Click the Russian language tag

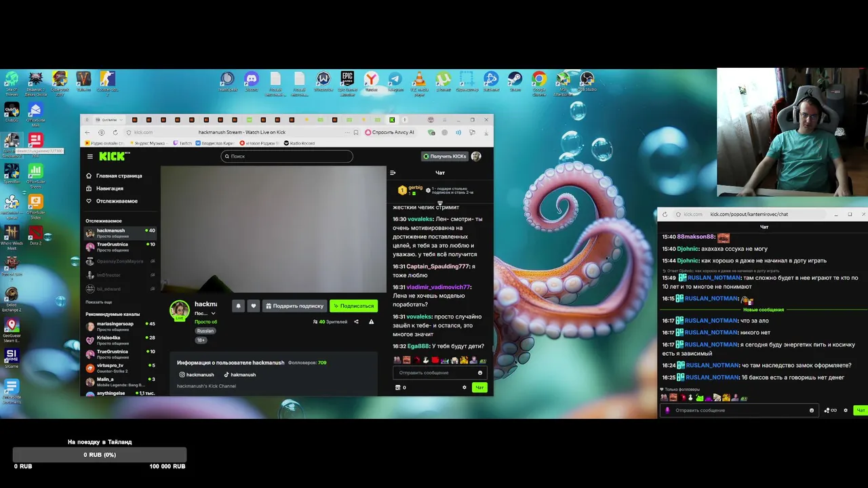[x=205, y=331]
